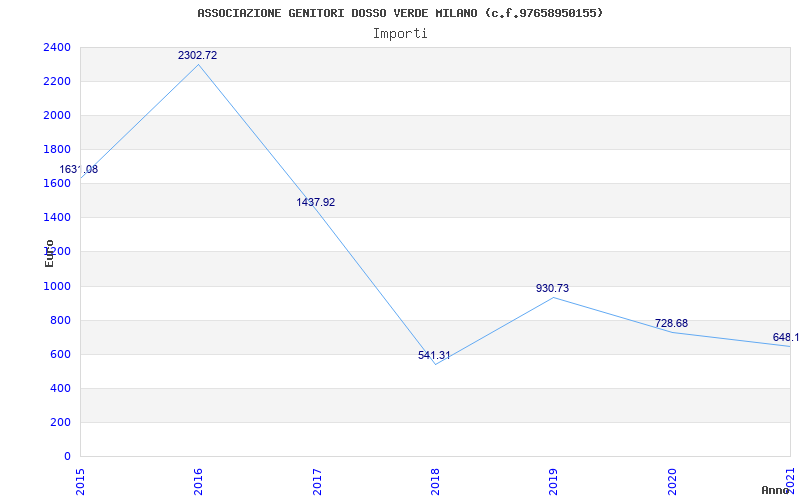Select the 648.1 data label

(786, 337)
